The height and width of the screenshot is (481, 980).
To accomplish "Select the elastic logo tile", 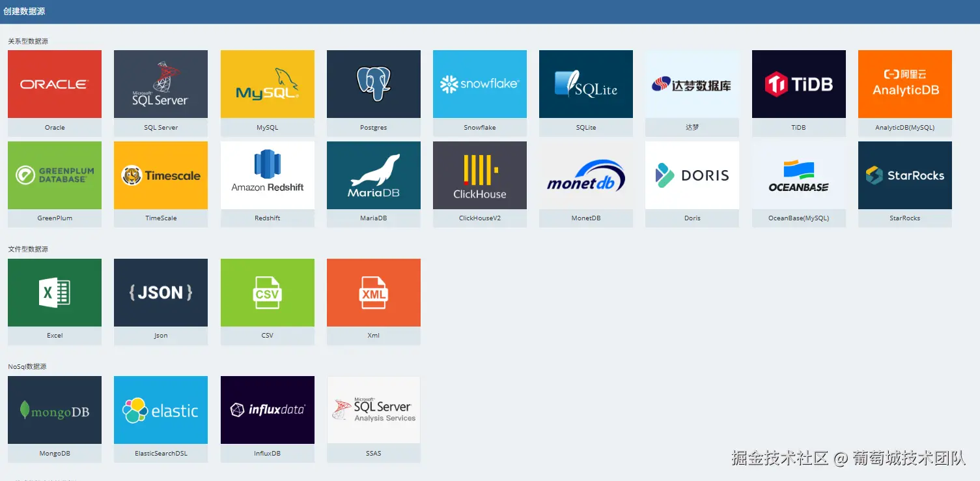I will pos(161,410).
